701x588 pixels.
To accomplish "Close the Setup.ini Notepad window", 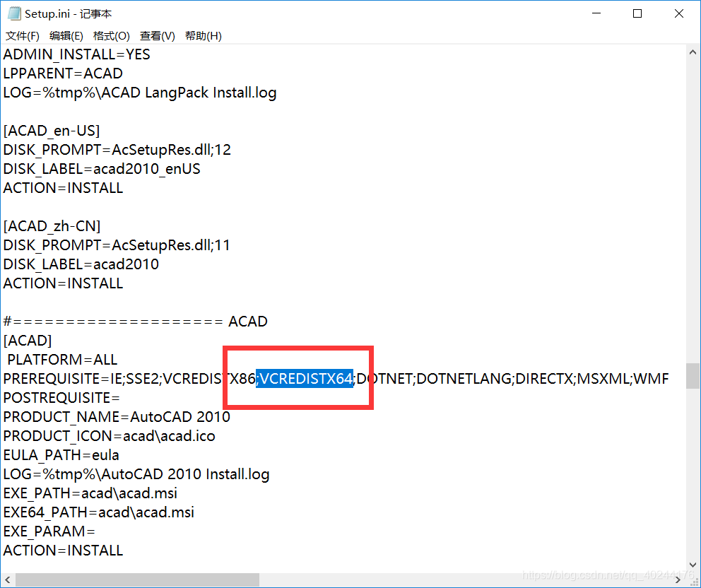I will click(678, 14).
